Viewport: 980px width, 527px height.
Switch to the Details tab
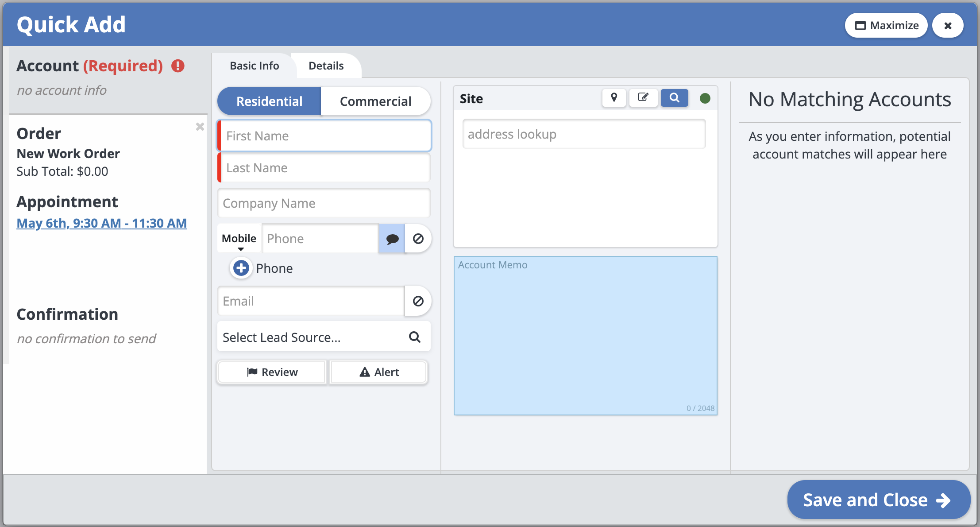326,66
